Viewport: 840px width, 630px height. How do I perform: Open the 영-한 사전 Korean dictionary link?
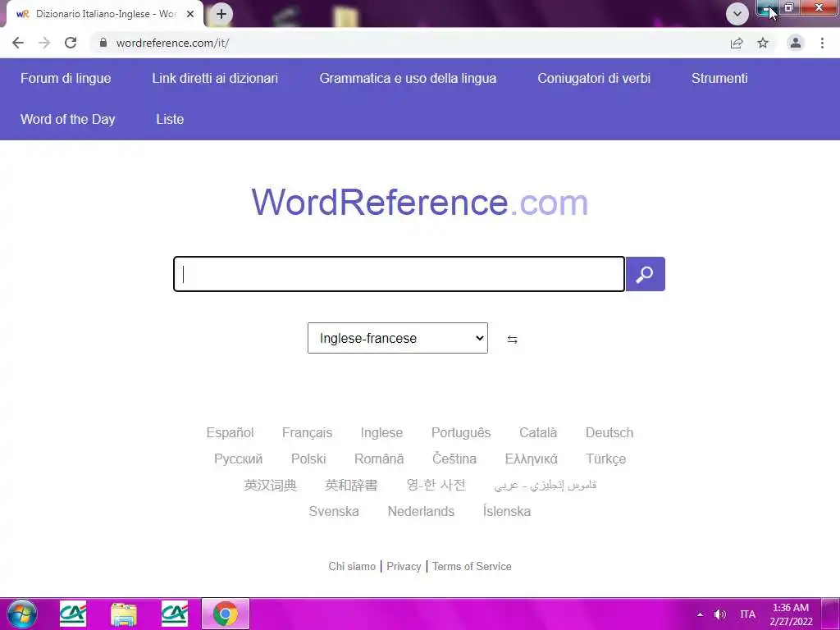[436, 485]
